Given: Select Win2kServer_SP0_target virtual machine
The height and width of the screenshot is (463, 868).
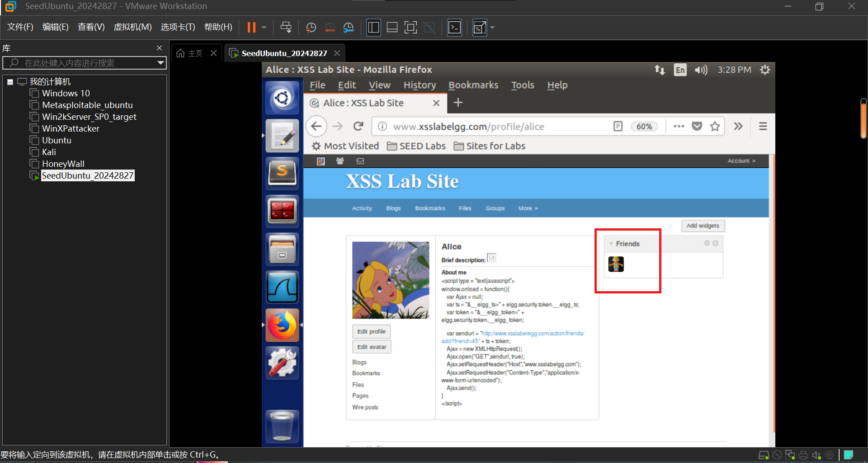Looking at the screenshot, I should (89, 117).
